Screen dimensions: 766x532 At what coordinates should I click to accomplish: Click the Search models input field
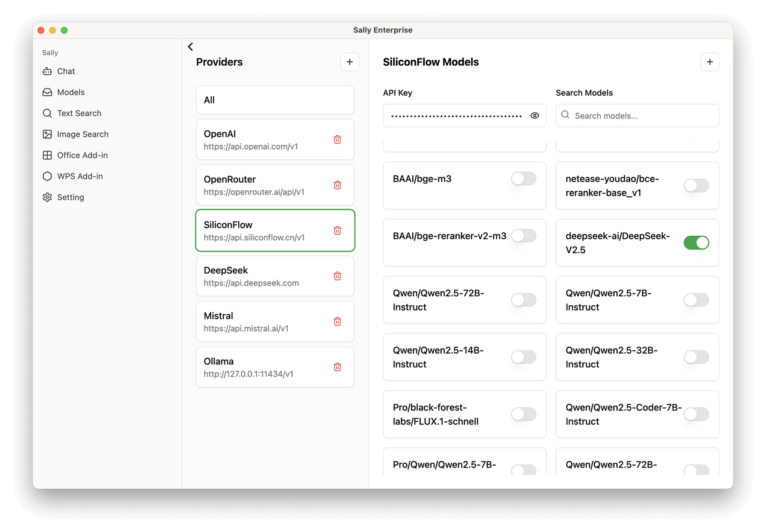pos(637,115)
